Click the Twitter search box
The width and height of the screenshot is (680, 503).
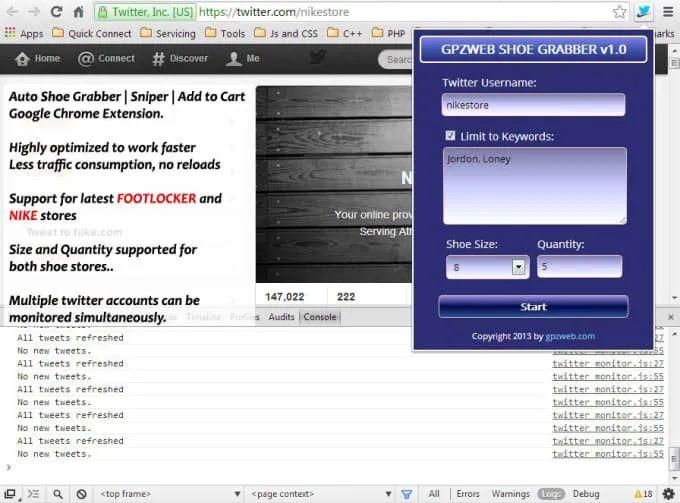pos(396,59)
